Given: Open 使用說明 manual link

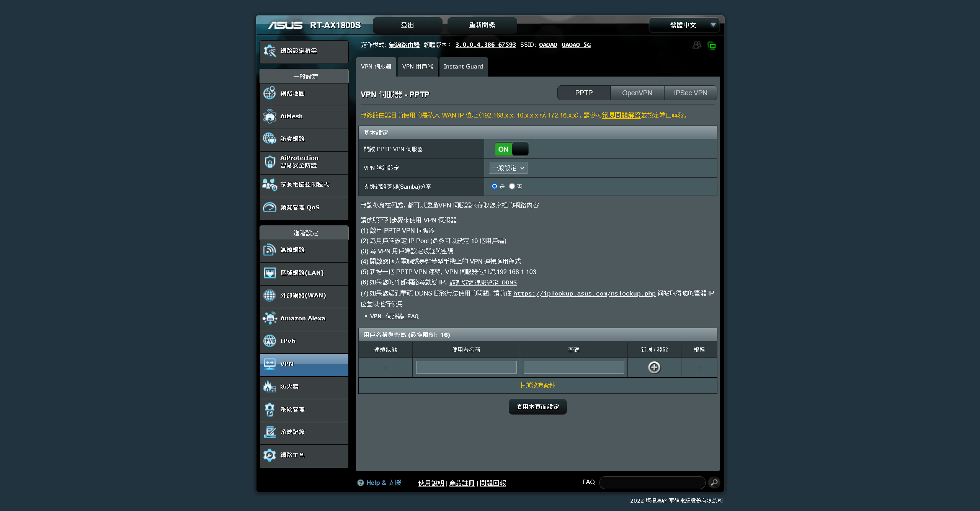Looking at the screenshot, I should click(x=431, y=483).
